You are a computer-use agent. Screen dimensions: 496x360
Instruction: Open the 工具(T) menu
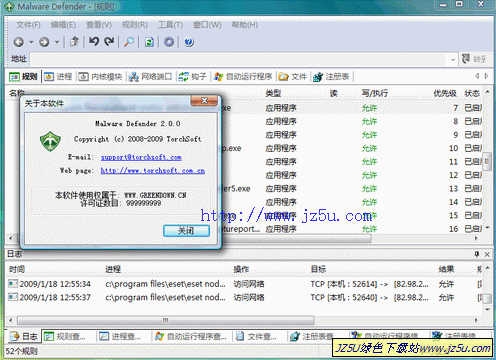coord(170,25)
